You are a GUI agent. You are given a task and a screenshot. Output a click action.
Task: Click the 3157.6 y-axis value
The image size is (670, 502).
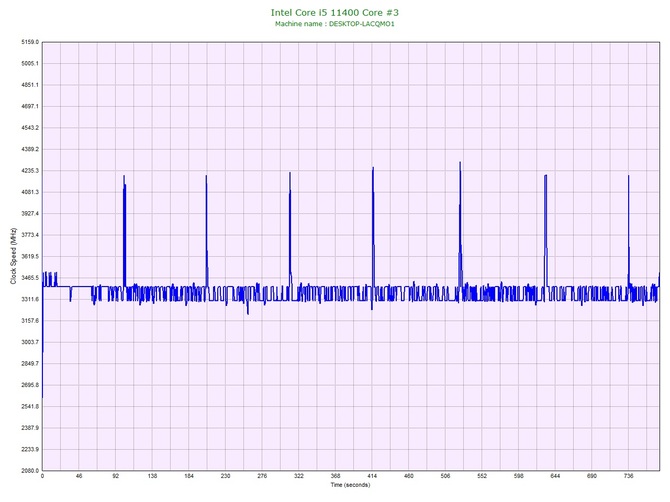pyautogui.click(x=30, y=320)
